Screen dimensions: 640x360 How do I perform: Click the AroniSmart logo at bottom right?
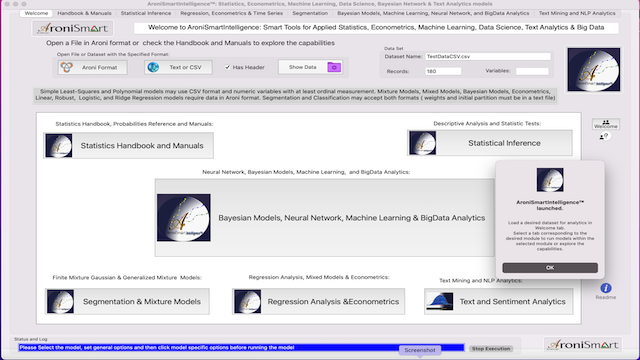tap(583, 345)
